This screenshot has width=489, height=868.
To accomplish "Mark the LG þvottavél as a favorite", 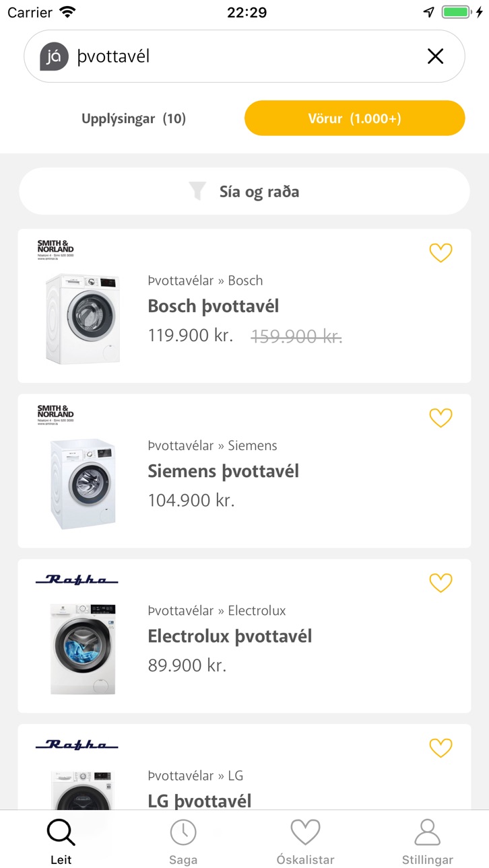I will click(x=441, y=748).
